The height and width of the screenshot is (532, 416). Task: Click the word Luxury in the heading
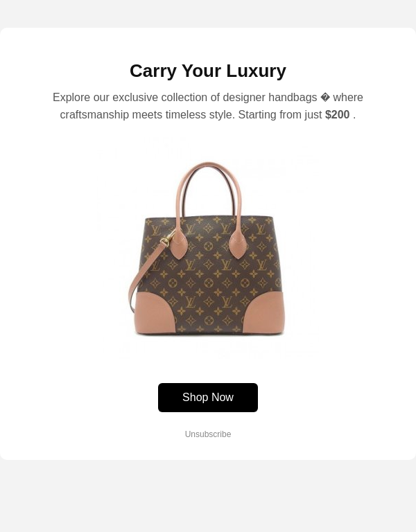pos(256,71)
